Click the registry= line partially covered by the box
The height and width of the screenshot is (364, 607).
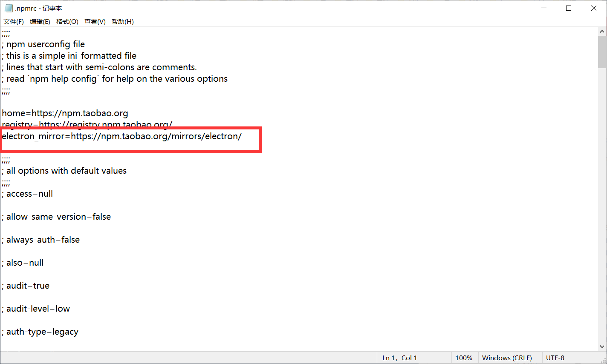(87, 124)
